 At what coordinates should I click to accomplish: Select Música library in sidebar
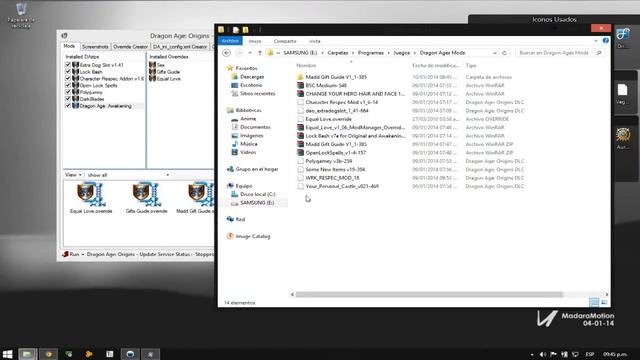click(249, 144)
